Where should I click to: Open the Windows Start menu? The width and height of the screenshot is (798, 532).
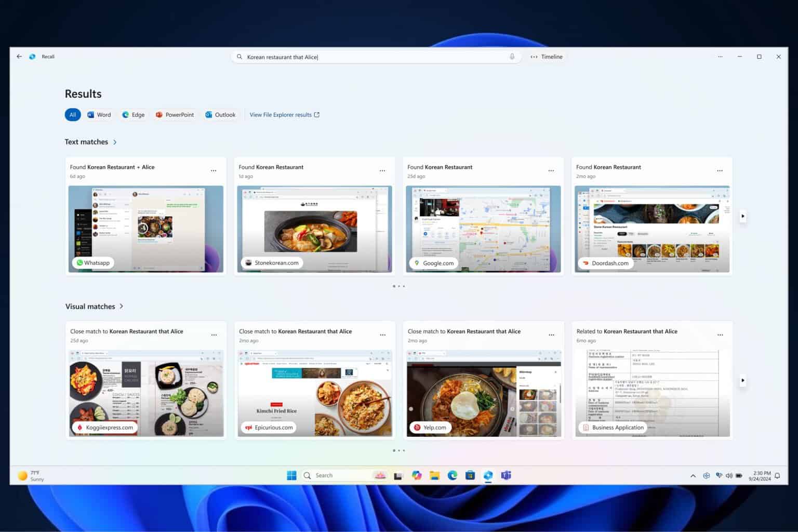pos(292,475)
